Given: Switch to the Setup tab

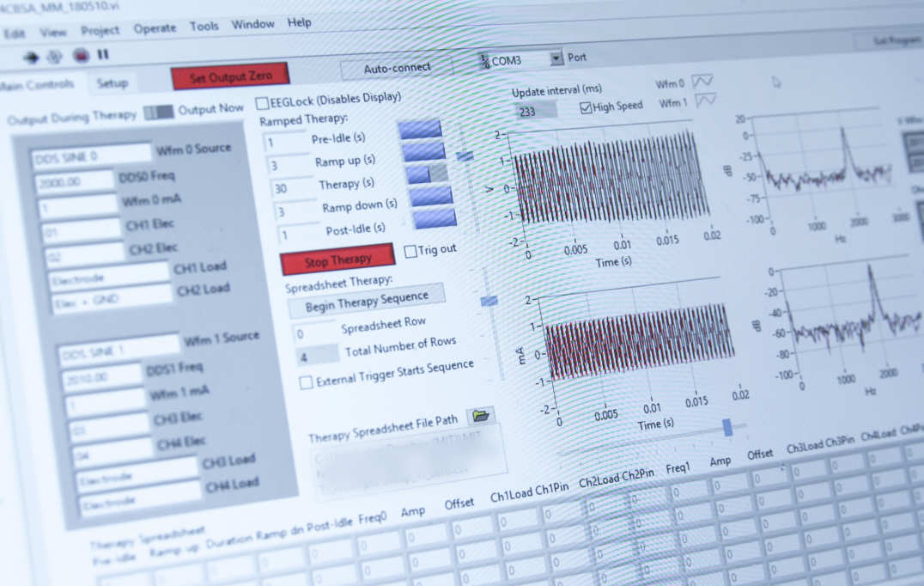Looking at the screenshot, I should tap(113, 82).
